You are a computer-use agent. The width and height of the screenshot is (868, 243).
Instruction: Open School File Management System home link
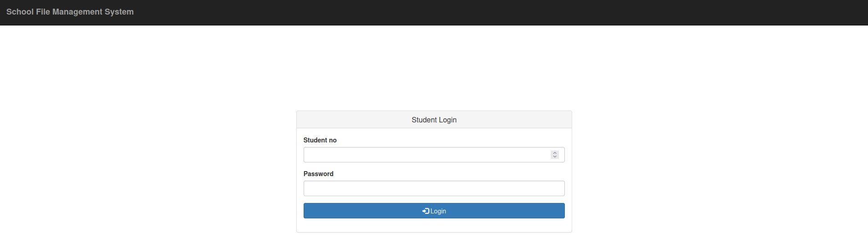(70, 12)
